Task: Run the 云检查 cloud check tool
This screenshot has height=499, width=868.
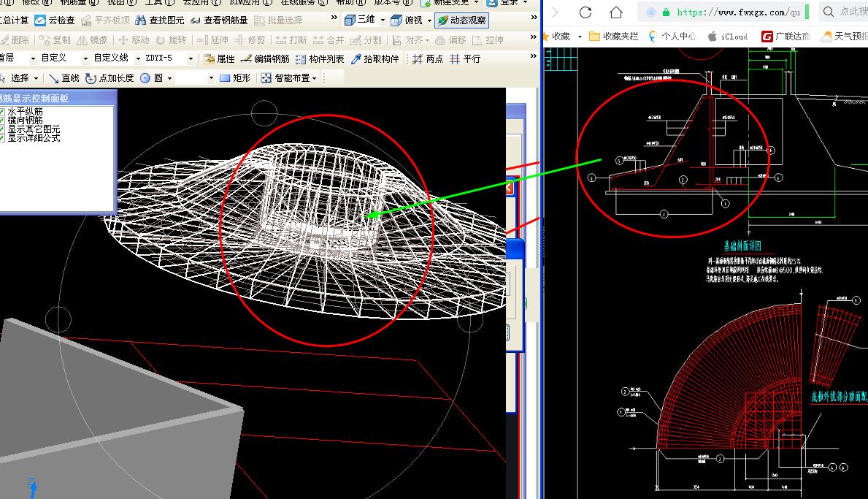Action: pos(54,20)
